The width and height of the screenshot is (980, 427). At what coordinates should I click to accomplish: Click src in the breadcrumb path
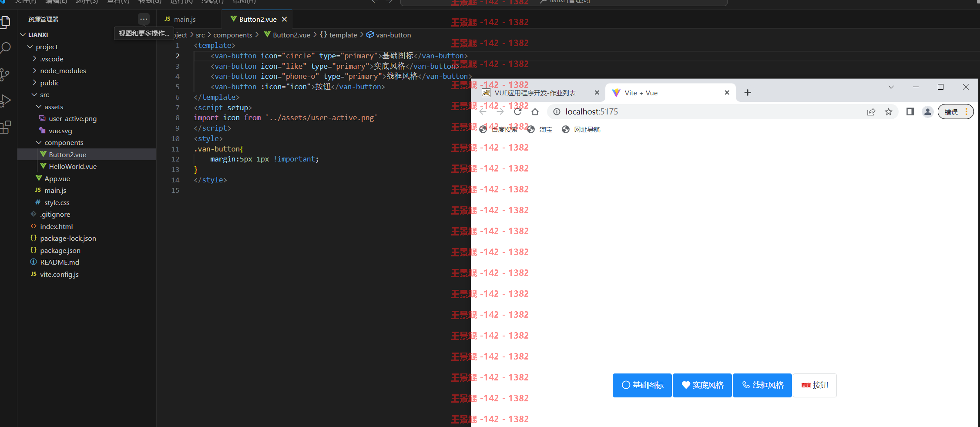(x=200, y=35)
